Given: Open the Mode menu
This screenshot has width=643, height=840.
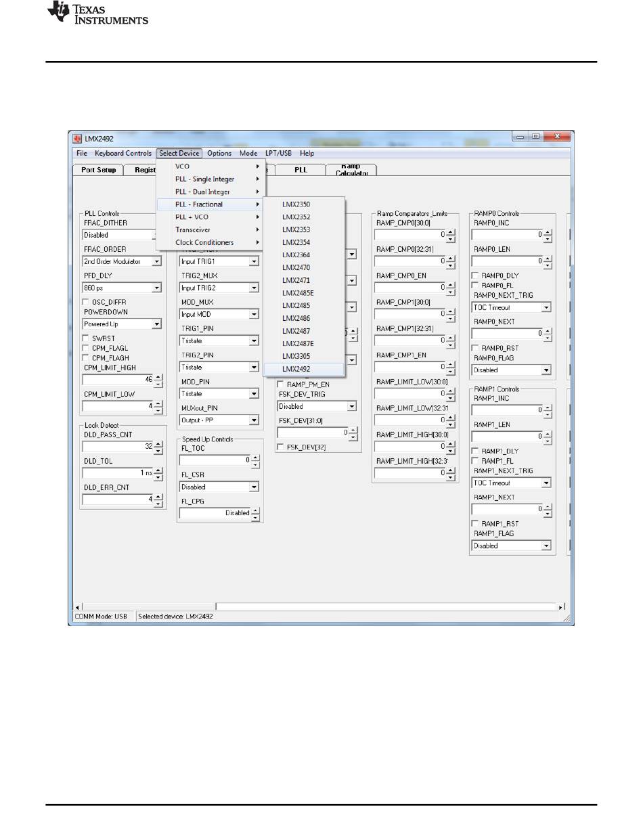Looking at the screenshot, I should point(248,154).
